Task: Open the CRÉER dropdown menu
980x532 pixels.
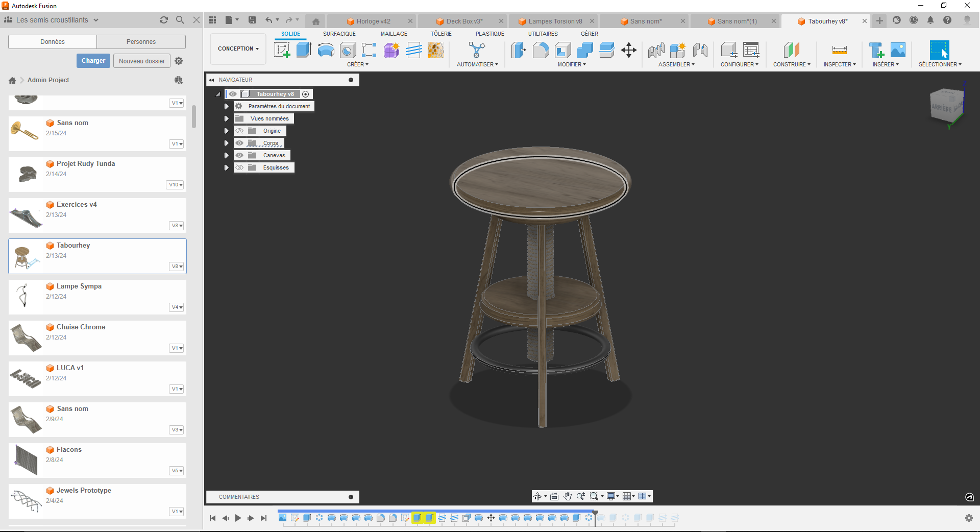Action: click(x=357, y=64)
